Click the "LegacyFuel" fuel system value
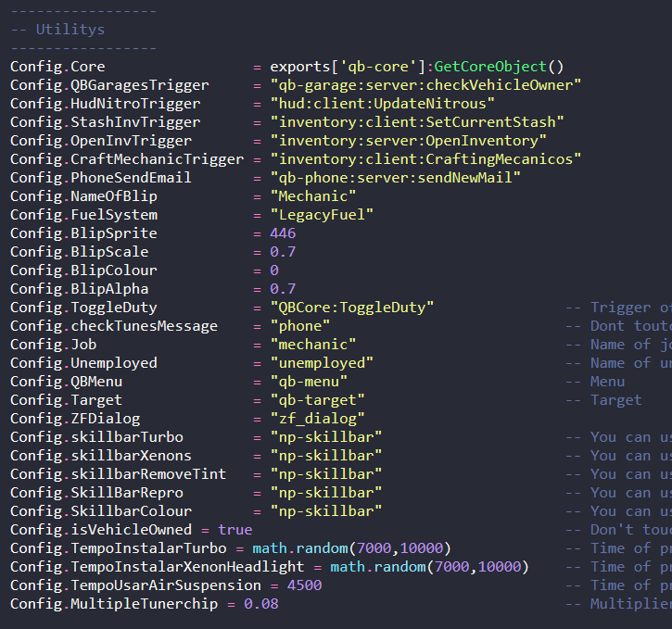The width and height of the screenshot is (672, 629). tap(322, 215)
